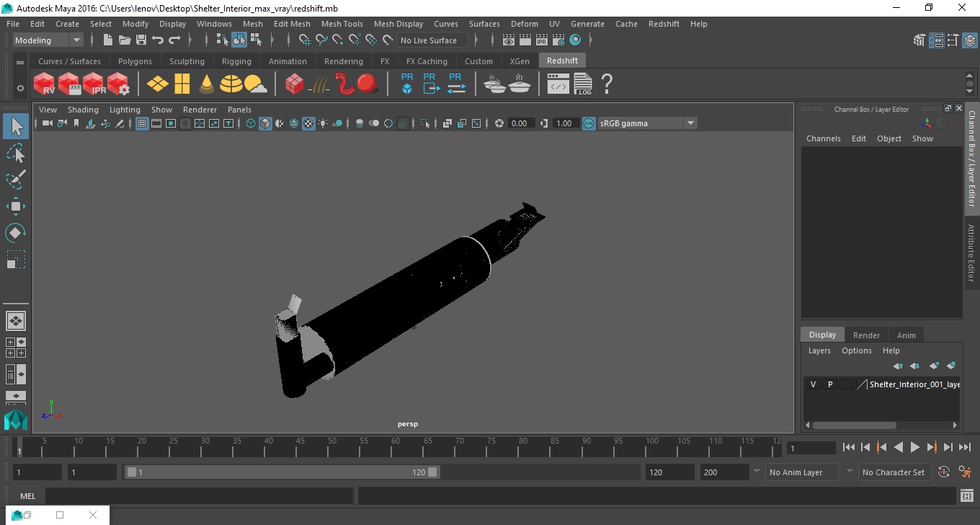This screenshot has height=525, width=980.
Task: Switch to the Anim layer tab
Action: (906, 335)
